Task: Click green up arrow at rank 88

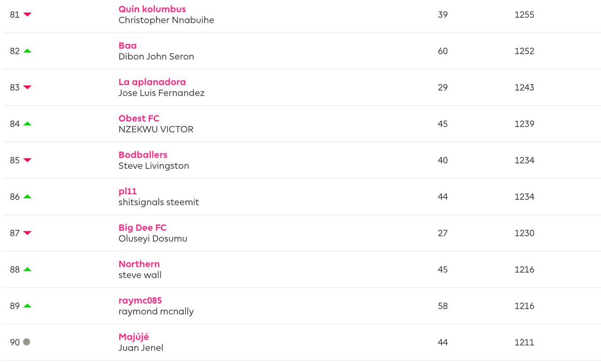Action: pyautogui.click(x=27, y=269)
